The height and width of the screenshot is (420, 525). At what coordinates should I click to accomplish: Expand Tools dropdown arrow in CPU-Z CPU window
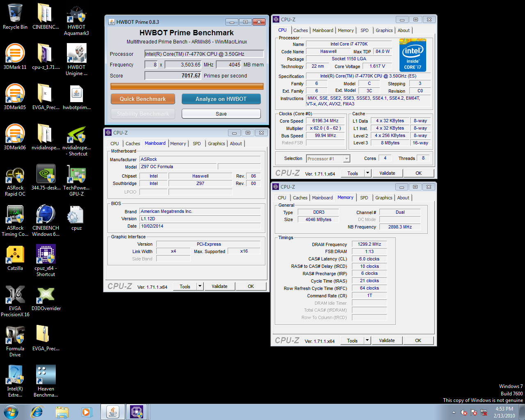click(x=368, y=173)
